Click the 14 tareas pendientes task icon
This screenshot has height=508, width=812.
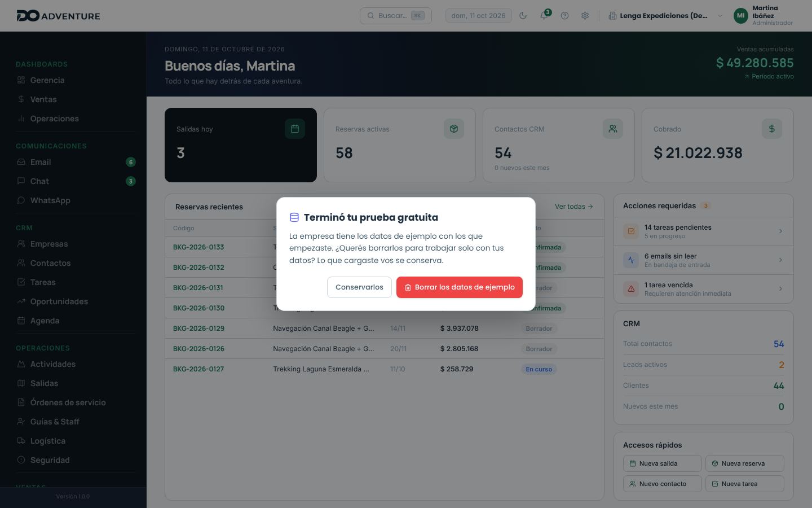point(631,231)
